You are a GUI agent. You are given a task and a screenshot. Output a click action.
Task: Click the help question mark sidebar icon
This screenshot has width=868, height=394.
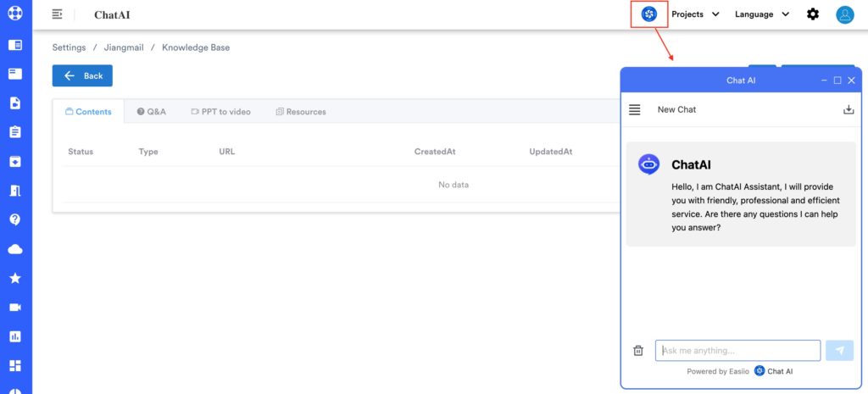point(14,219)
